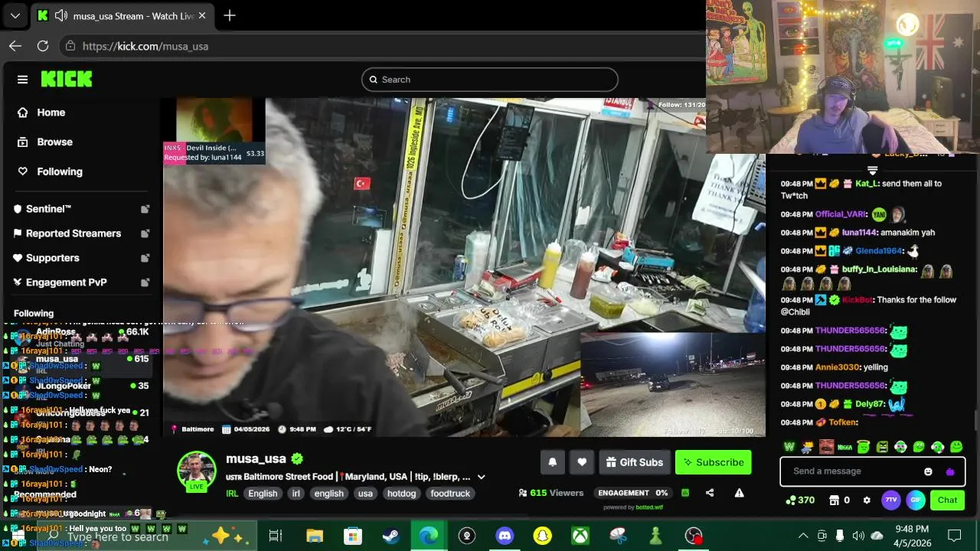Open the system volume control
This screenshot has height=551, width=980.
coord(858,536)
